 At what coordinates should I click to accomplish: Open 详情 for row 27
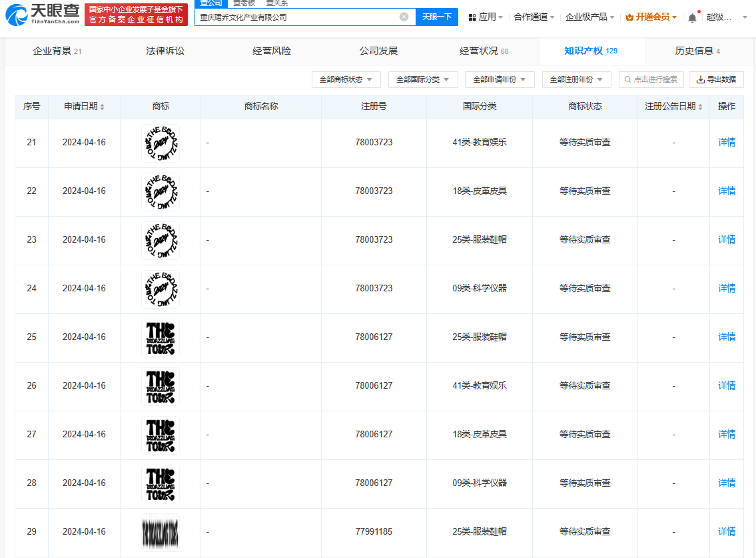[x=727, y=435]
